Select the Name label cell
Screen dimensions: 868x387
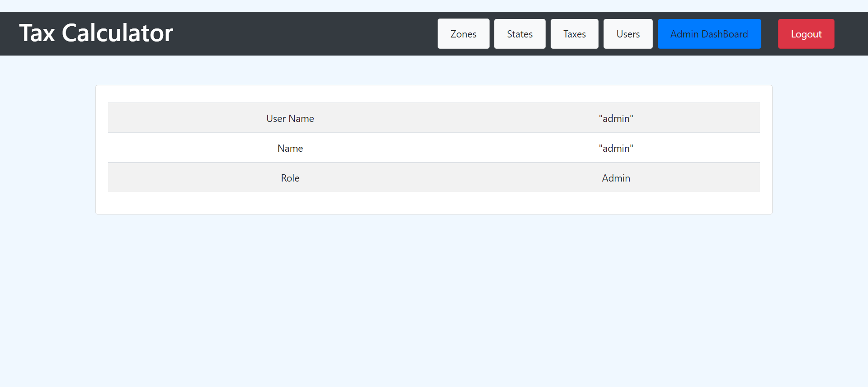[x=290, y=148]
